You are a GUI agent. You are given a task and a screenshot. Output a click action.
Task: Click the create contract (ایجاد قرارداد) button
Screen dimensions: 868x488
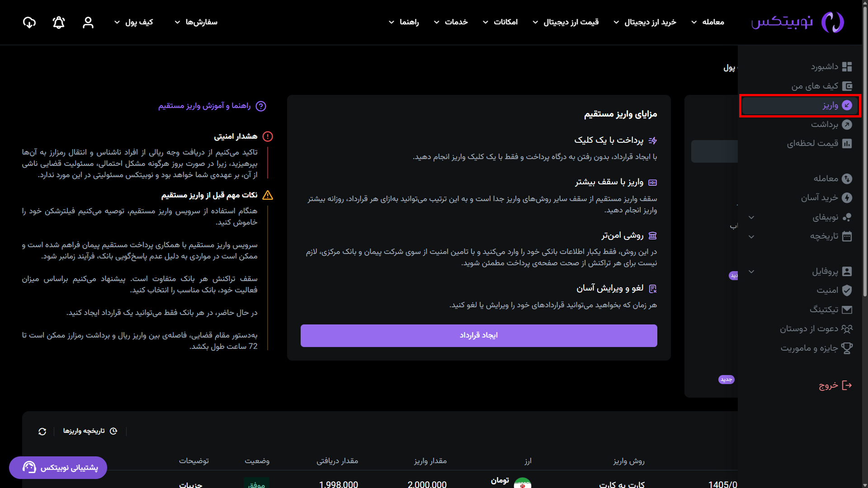[x=478, y=335]
